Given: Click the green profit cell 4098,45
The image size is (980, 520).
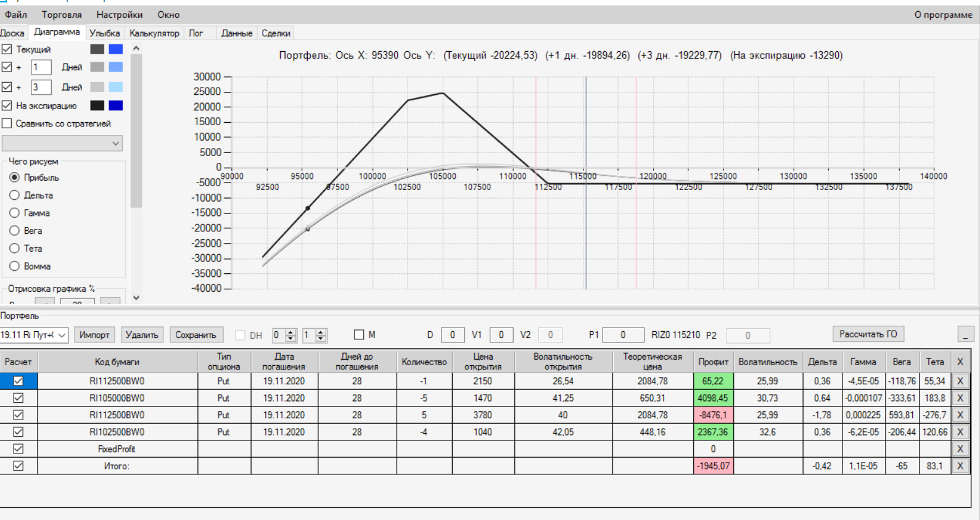Looking at the screenshot, I should 714,398.
